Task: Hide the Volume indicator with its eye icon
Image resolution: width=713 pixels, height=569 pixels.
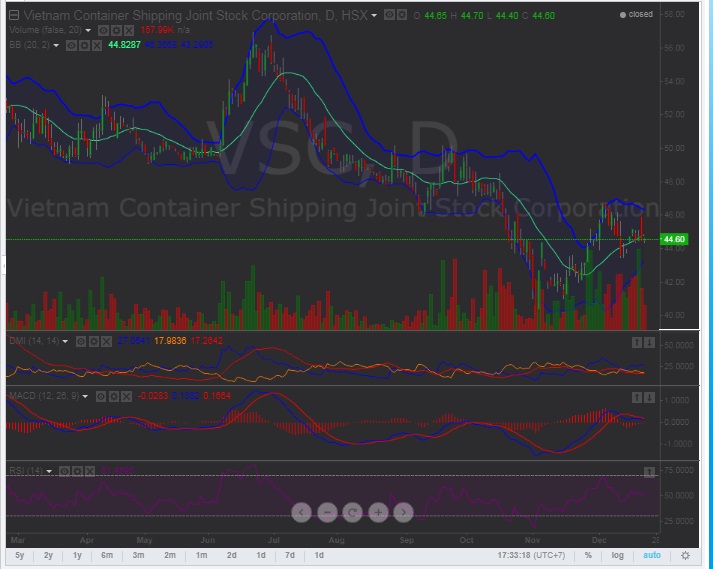Action: pos(103,30)
